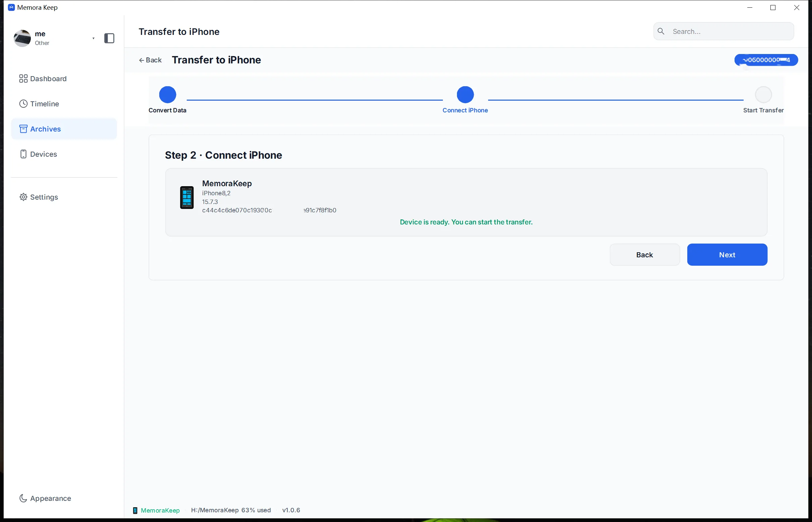Click the 15.7.3 iOS version text
812x522 pixels.
pyautogui.click(x=210, y=202)
